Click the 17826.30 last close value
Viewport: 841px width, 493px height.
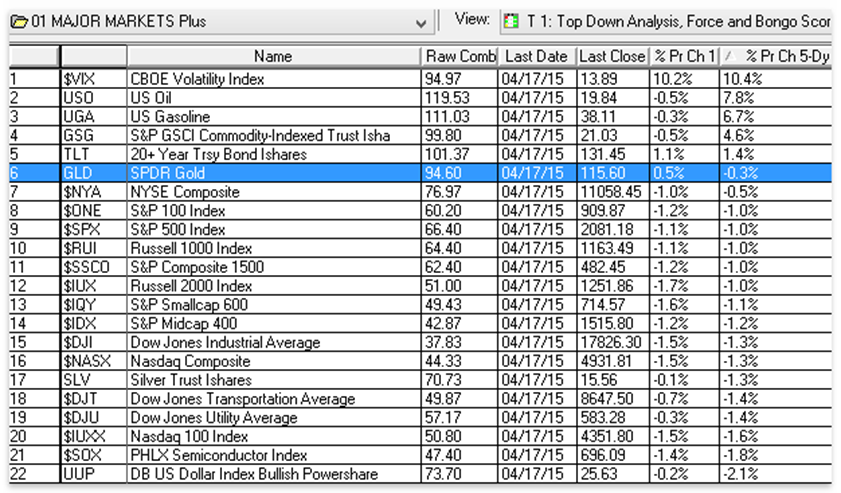point(613,342)
